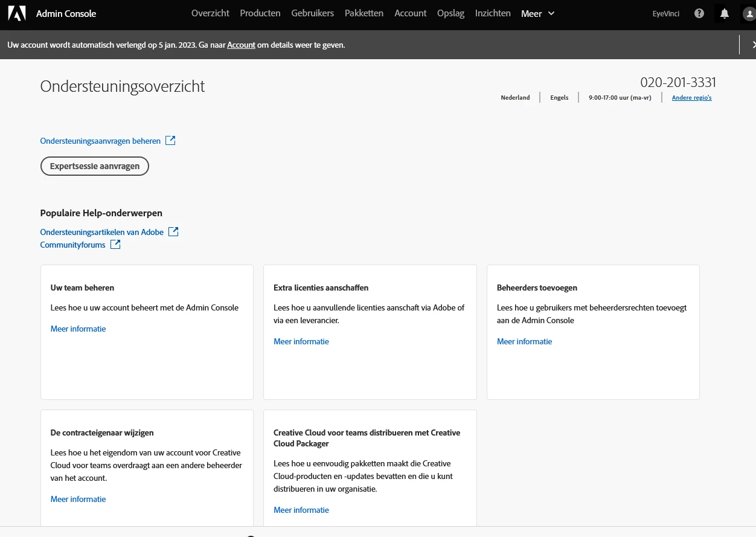Open the Opslag tab

[451, 13]
